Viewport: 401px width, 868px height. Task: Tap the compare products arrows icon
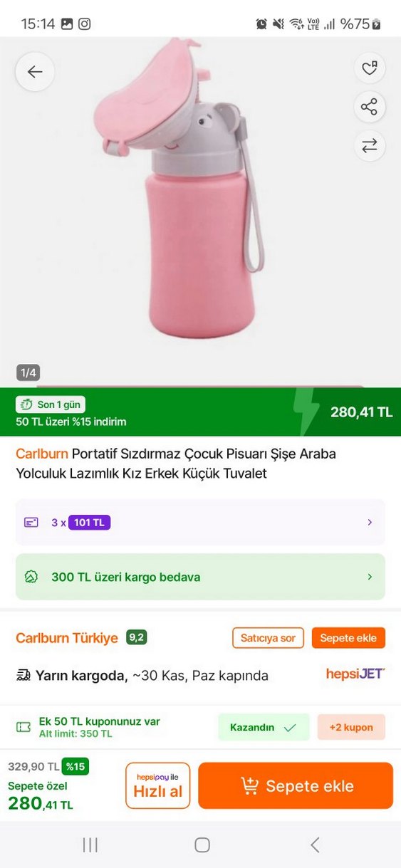(x=369, y=146)
